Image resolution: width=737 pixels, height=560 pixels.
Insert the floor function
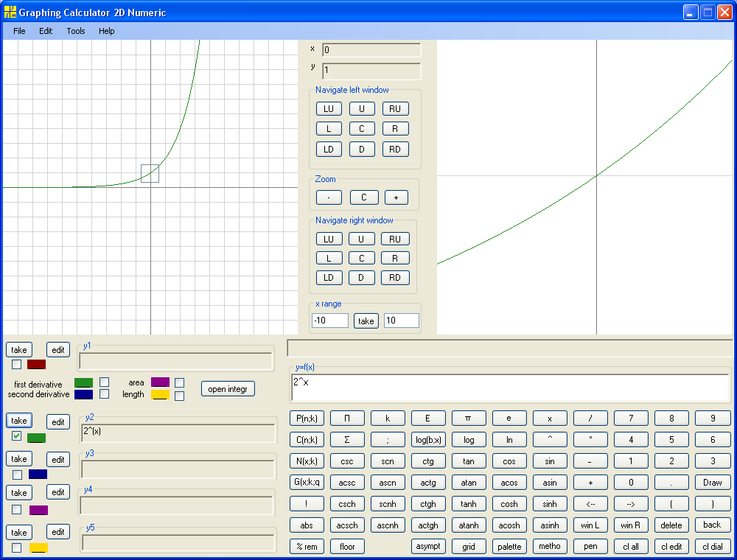347,547
